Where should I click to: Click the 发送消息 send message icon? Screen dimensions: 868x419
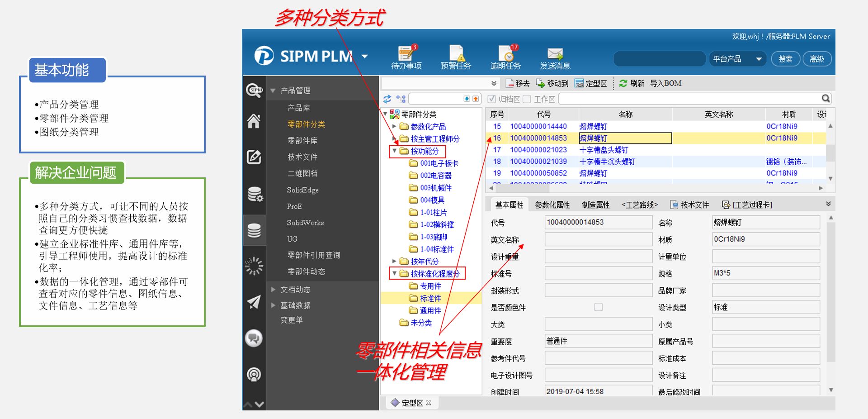(555, 54)
